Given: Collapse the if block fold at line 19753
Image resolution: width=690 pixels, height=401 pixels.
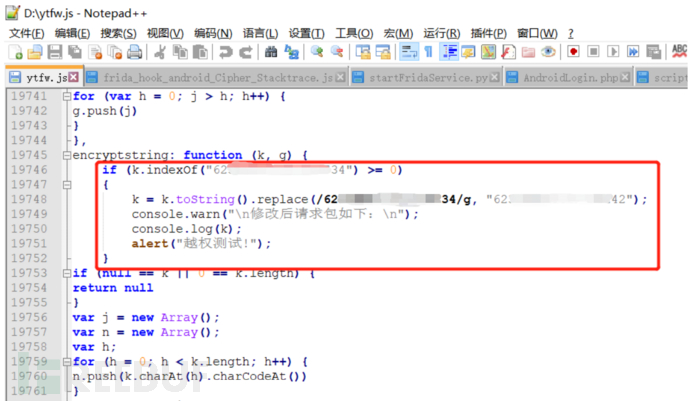Looking at the screenshot, I should pyautogui.click(x=67, y=273).
